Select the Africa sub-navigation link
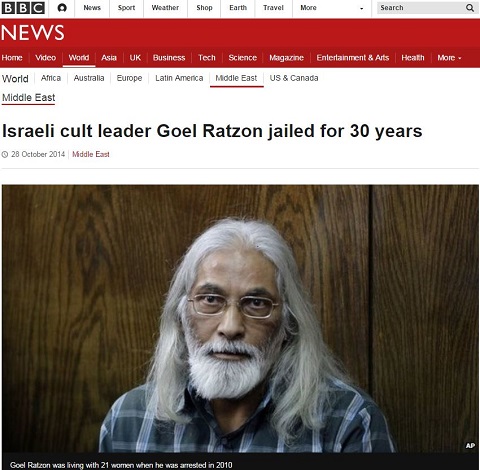This screenshot has height=470, width=480. (51, 78)
